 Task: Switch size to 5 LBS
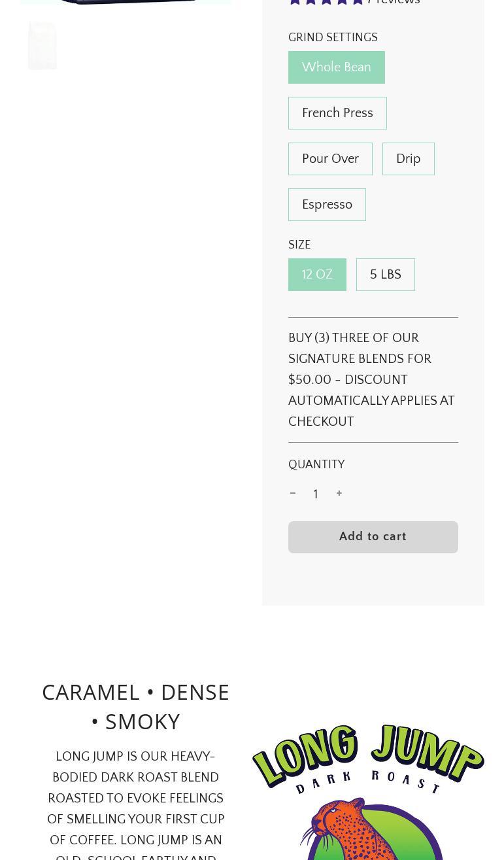tap(385, 275)
